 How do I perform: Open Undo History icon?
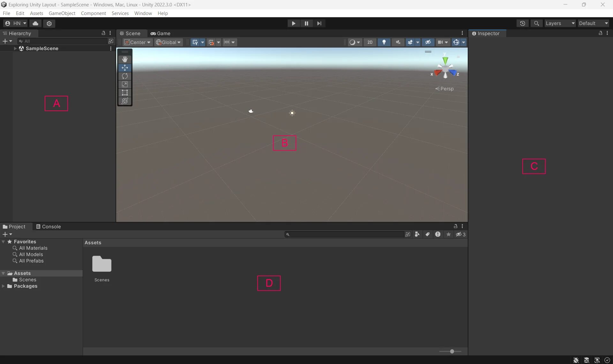522,23
